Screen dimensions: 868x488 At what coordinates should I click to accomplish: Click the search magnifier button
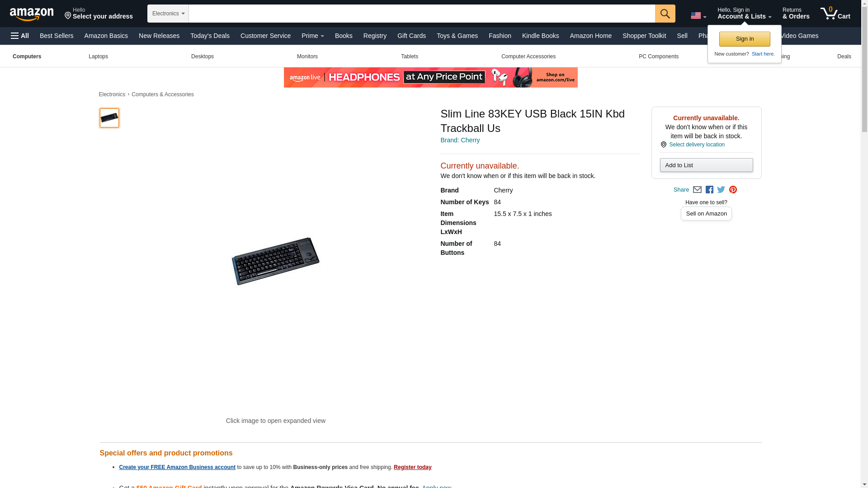click(x=665, y=14)
